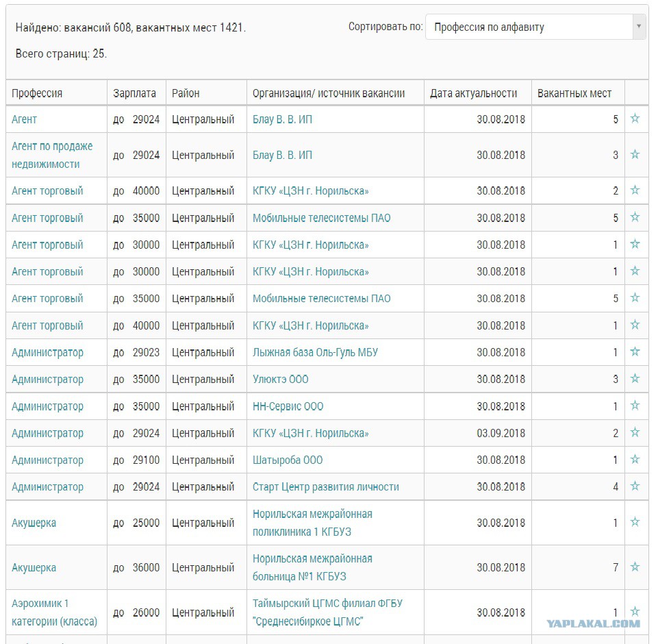Toggle star for Акушерка at больница №1

635,567
